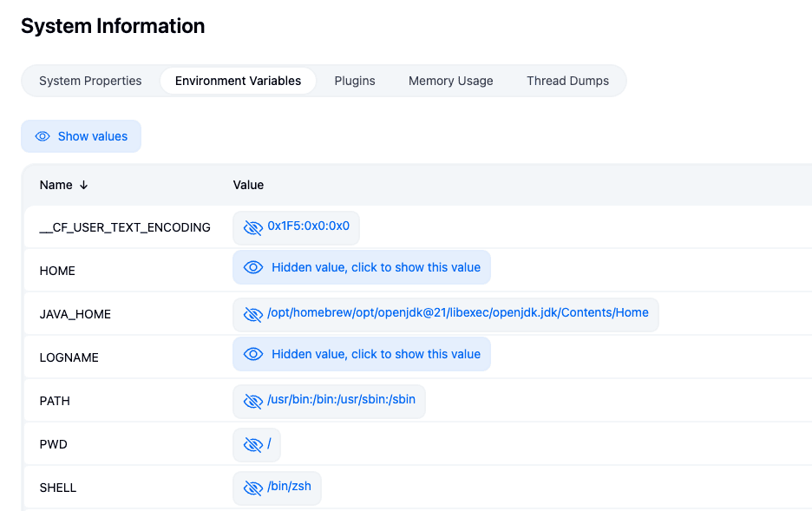Select the Thread Dumps tab label

568,80
